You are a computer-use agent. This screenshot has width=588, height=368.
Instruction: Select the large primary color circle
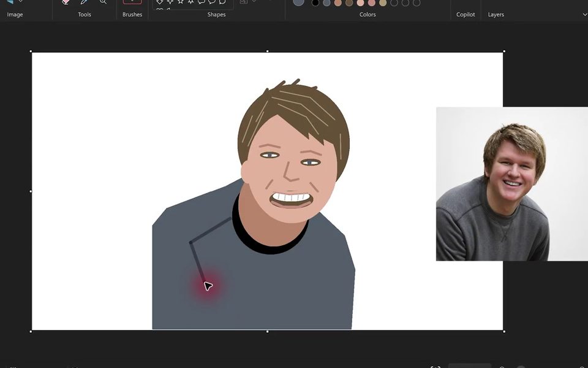(x=298, y=2)
